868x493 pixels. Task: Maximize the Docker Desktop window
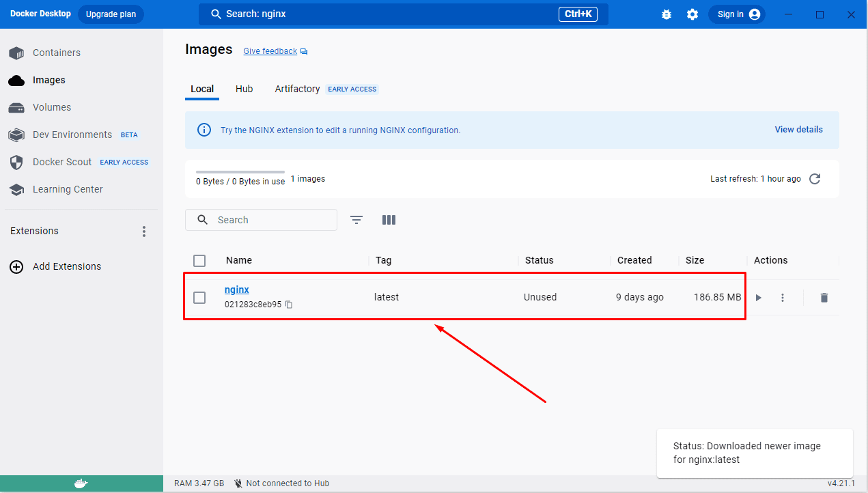coord(820,14)
